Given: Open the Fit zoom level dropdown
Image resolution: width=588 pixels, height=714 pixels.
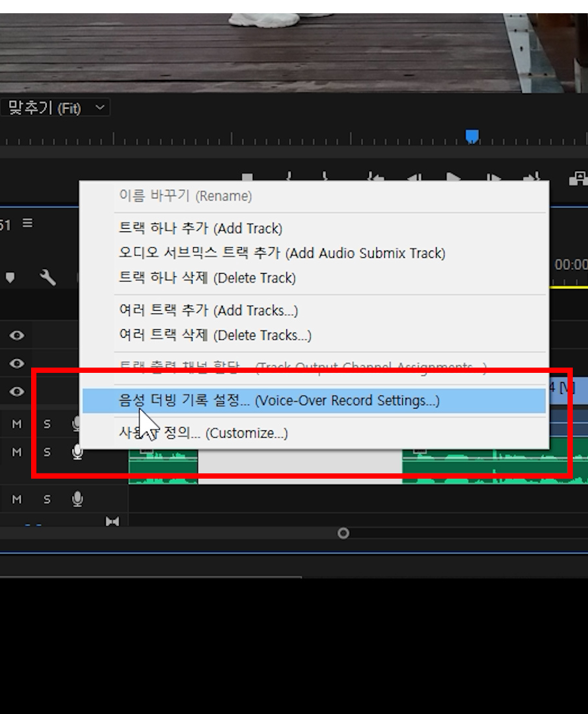Looking at the screenshot, I should [x=54, y=108].
